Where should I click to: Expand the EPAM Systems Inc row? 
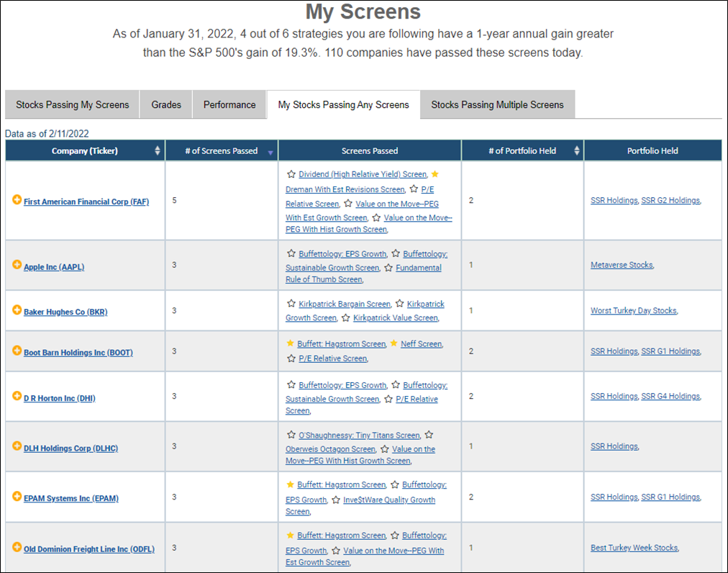pyautogui.click(x=17, y=496)
